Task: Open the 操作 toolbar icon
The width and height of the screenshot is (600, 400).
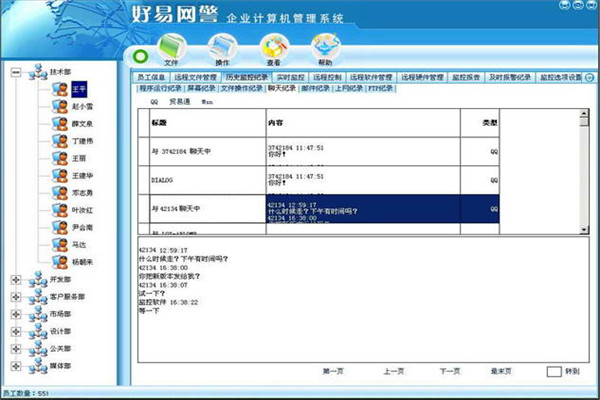Action: [222, 50]
